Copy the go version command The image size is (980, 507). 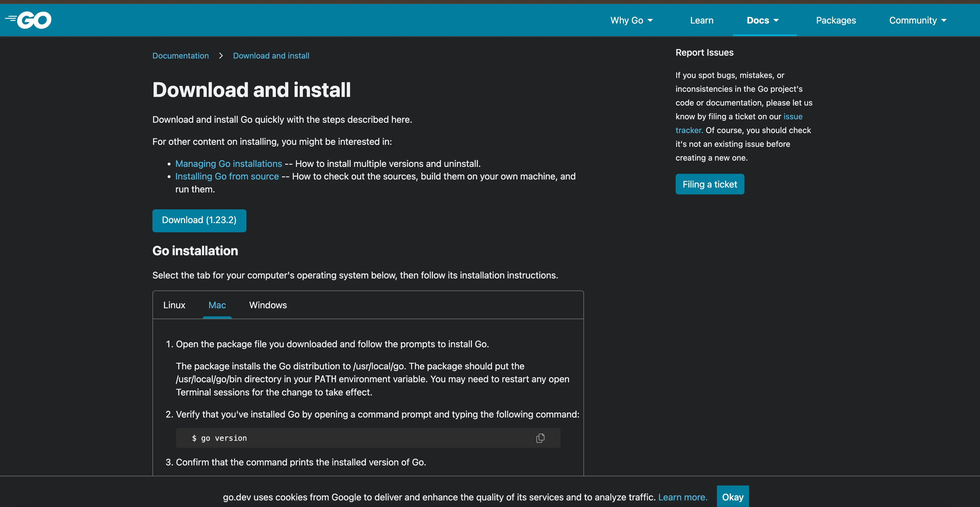(x=540, y=438)
